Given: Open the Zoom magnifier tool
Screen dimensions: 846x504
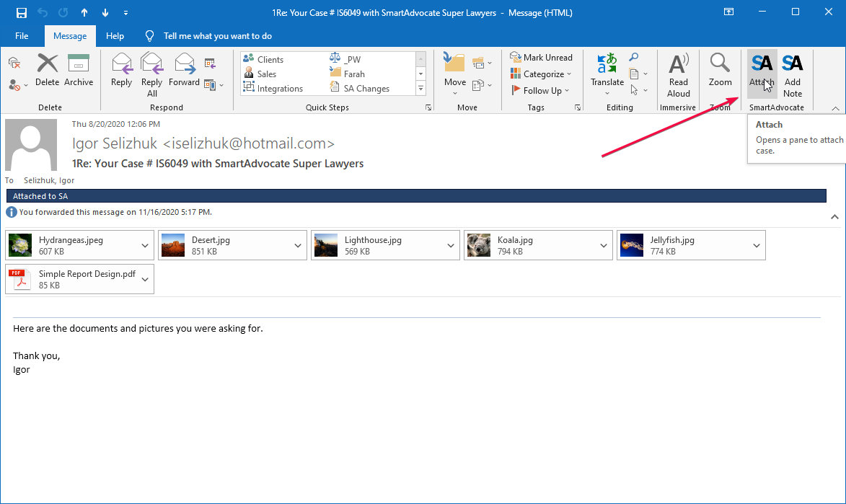Looking at the screenshot, I should (x=720, y=71).
